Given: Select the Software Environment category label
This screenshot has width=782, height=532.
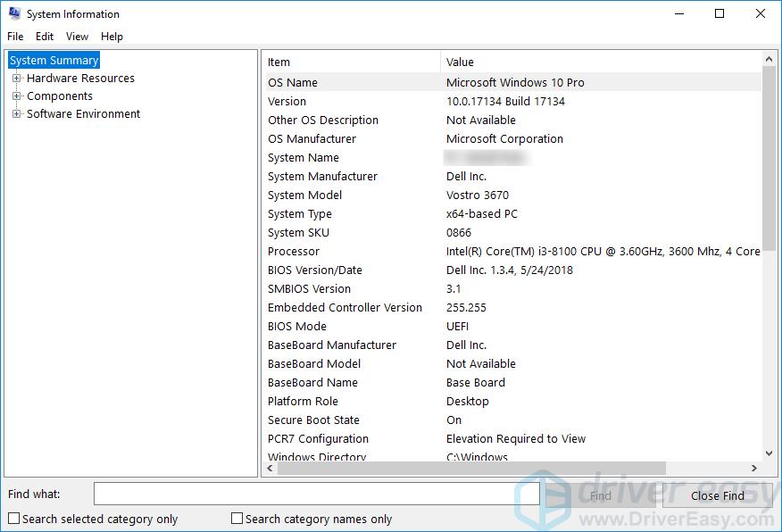Looking at the screenshot, I should [x=83, y=114].
